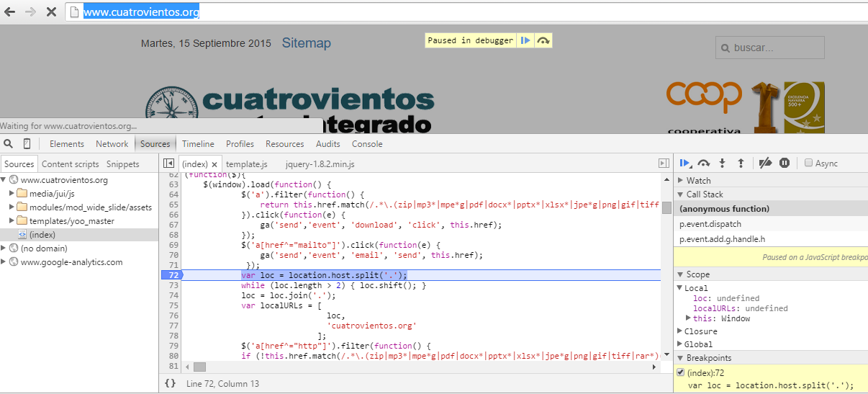Click line number 72 breakpoint marker
The height and width of the screenshot is (394, 868).
coord(173,276)
